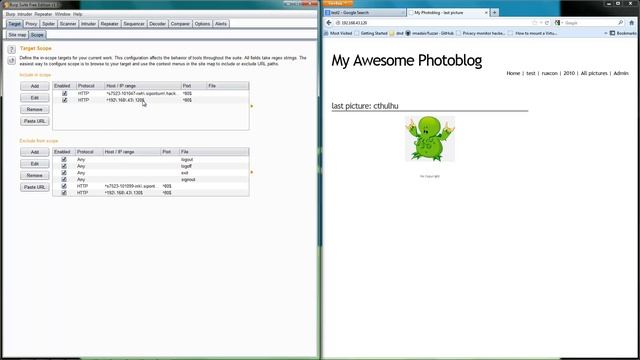Open the Google search engine selector icon
Image resolution: width=640 pixels, height=360 pixels.
pos(558,23)
